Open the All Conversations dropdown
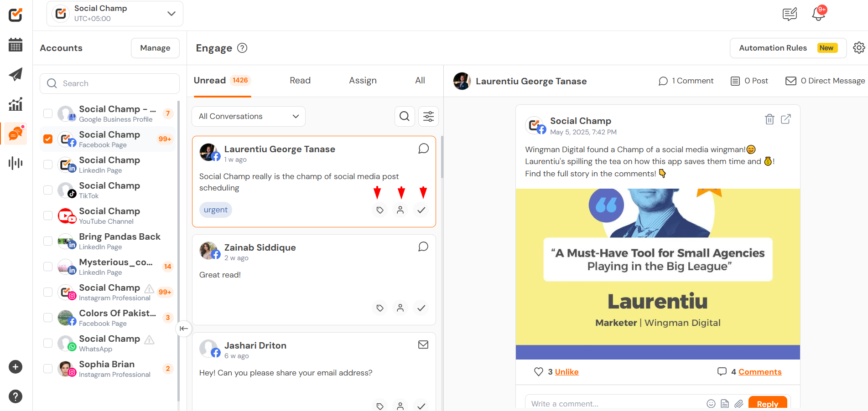This screenshot has height=411, width=868. [249, 116]
